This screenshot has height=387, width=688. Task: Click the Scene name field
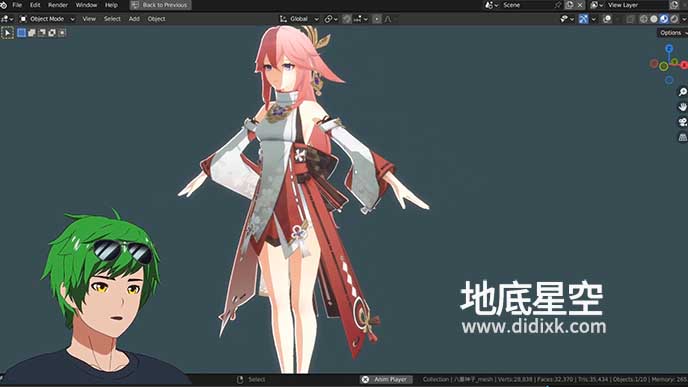click(x=527, y=5)
